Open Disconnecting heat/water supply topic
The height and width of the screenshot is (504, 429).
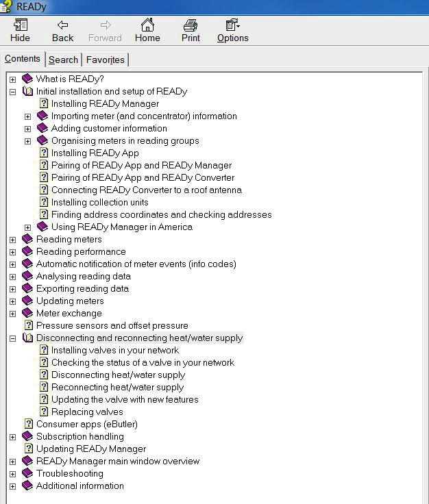[118, 375]
